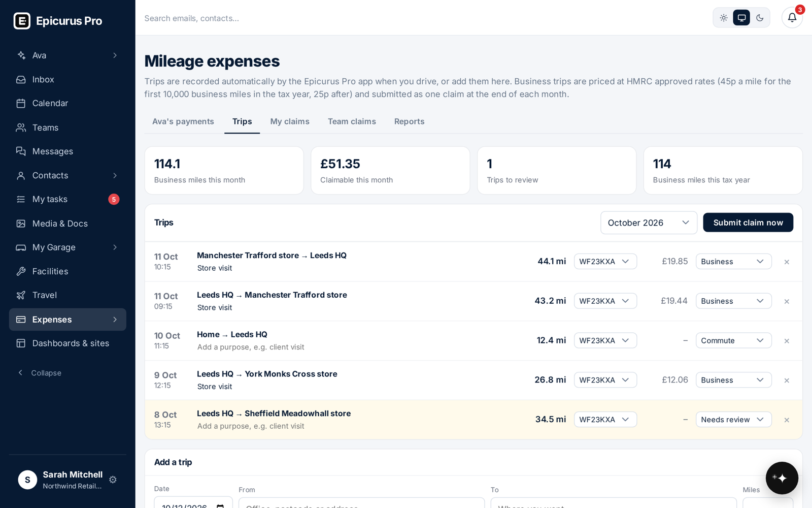Expand the Ava submenu chevron
Viewport: 812px width, 508px height.
[x=115, y=55]
